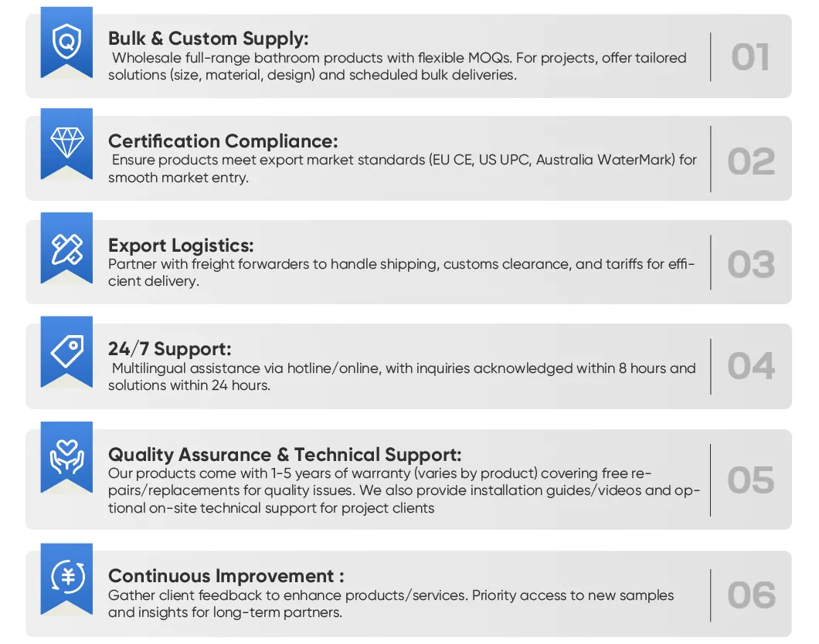Select the Export Logistics heading
This screenshot has height=644, width=819.
point(181,246)
